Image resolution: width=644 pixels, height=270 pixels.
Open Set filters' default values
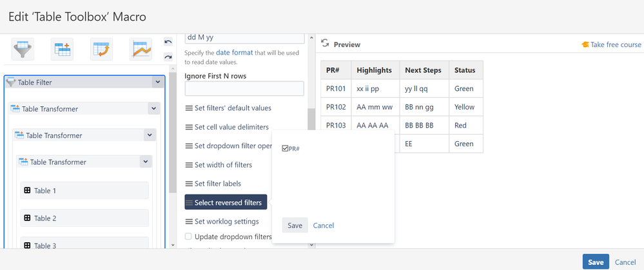pos(228,108)
